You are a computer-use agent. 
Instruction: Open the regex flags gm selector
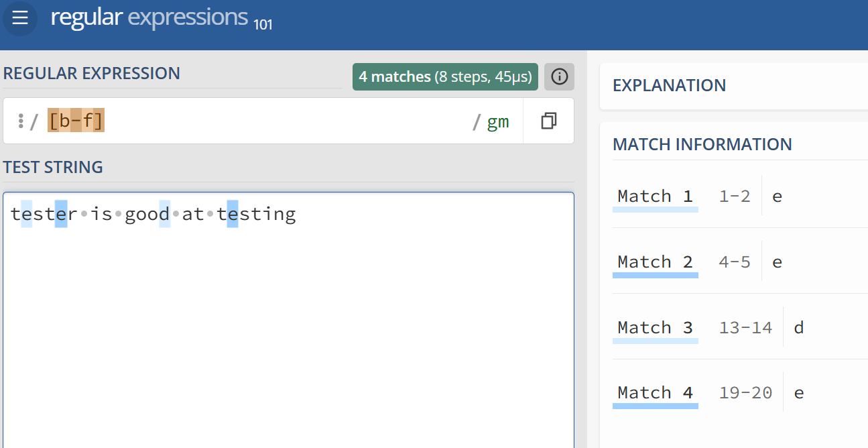click(498, 121)
